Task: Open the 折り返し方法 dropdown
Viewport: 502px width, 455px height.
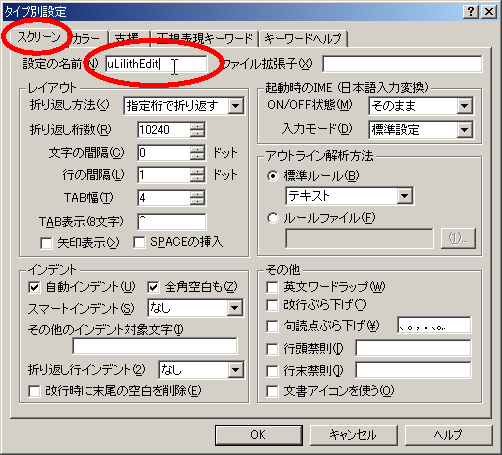Action: pyautogui.click(x=235, y=106)
